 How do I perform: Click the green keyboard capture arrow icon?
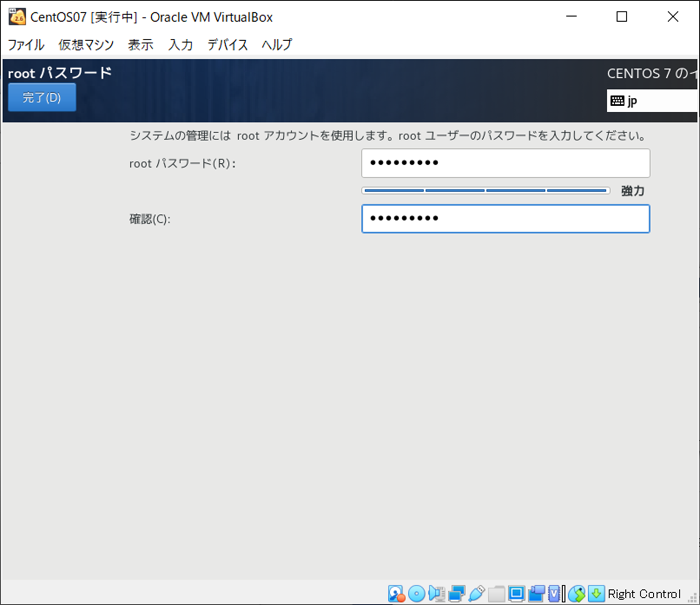pyautogui.click(x=596, y=594)
